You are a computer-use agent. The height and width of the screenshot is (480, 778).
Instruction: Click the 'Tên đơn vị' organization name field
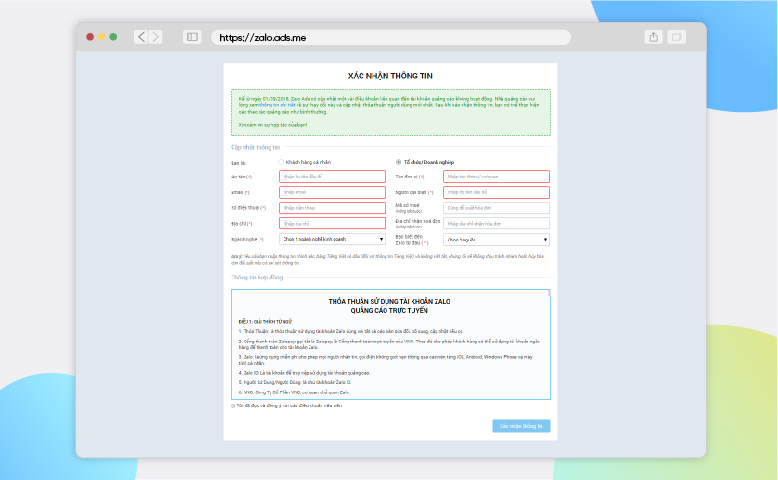496,176
